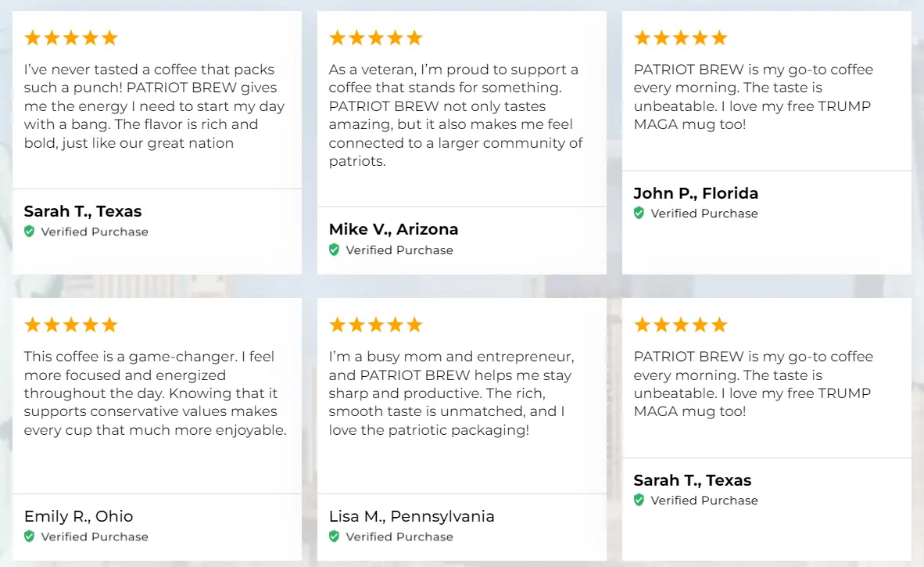Click the review text starting "As a veteran"
This screenshot has height=567, width=924.
tap(456, 116)
